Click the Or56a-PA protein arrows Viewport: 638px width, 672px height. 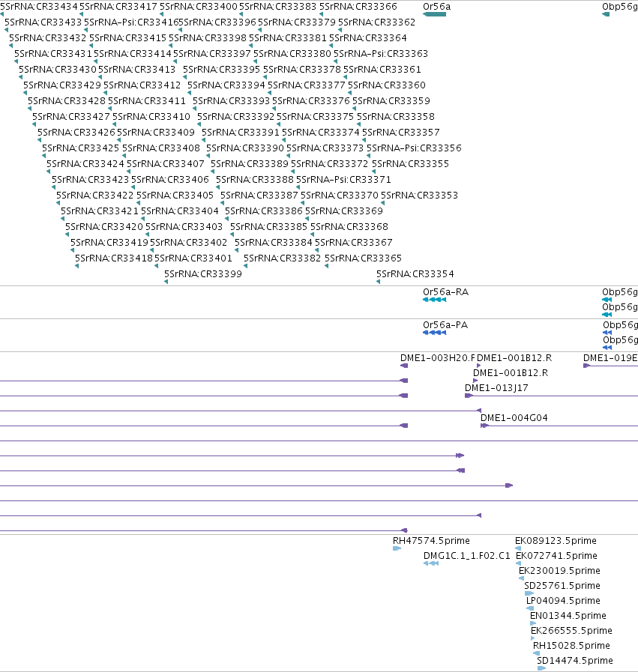(x=434, y=333)
